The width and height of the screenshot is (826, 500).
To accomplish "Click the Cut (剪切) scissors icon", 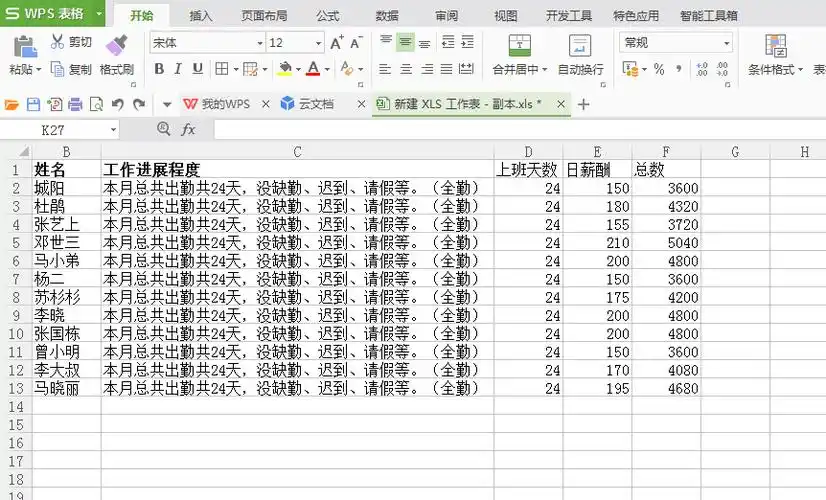I will pos(57,42).
